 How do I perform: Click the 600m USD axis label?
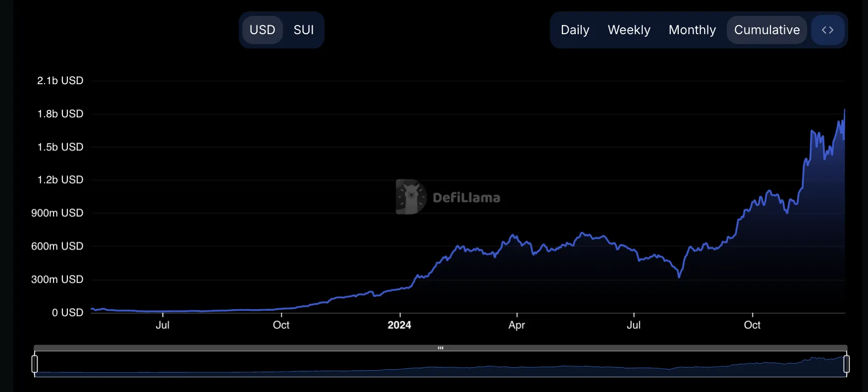click(57, 246)
